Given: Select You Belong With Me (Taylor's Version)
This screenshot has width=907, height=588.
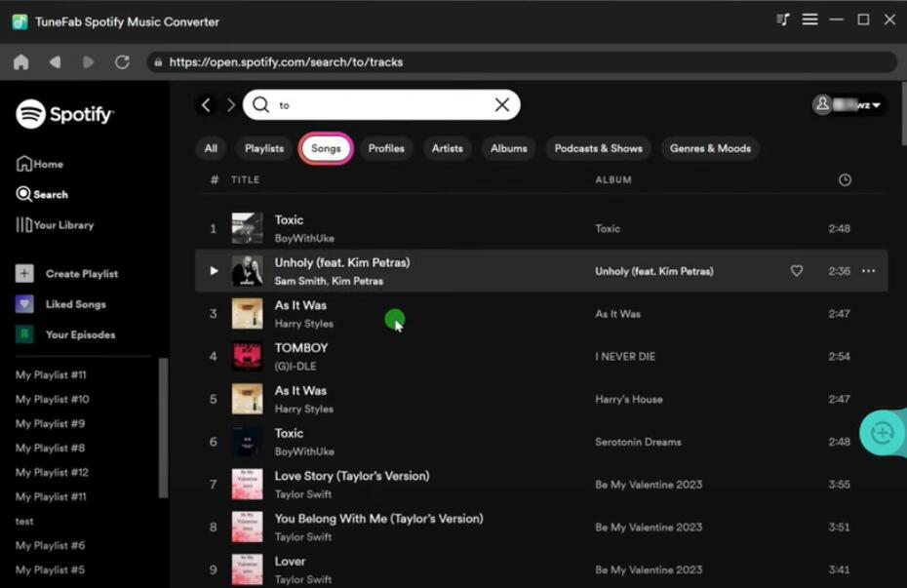Looking at the screenshot, I should [378, 519].
